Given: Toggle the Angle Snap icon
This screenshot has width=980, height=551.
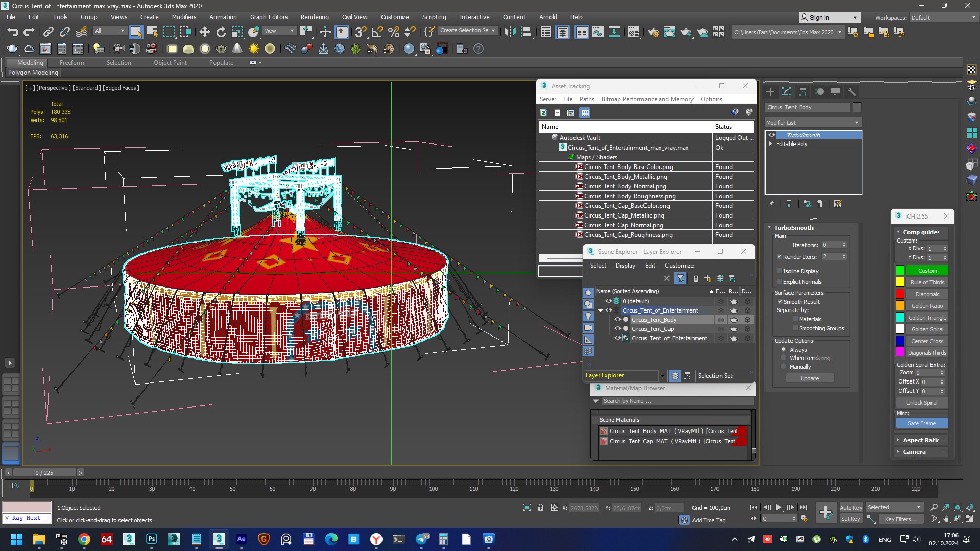Looking at the screenshot, I should point(377,32).
